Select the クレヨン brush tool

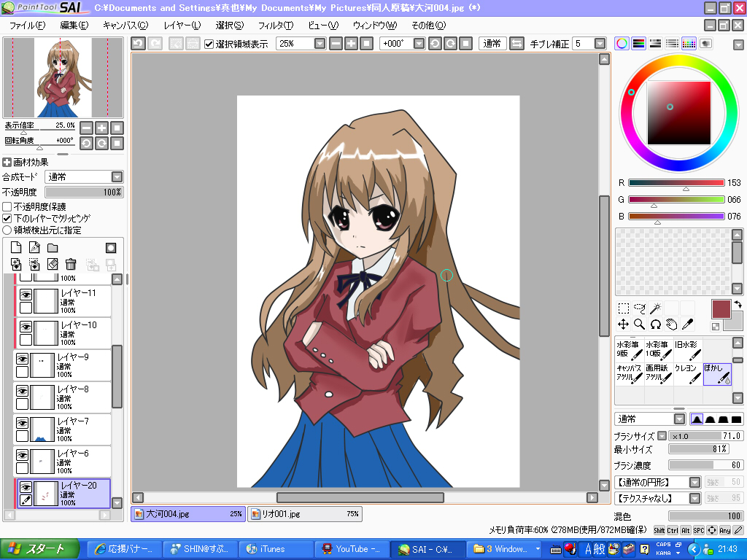point(687,374)
